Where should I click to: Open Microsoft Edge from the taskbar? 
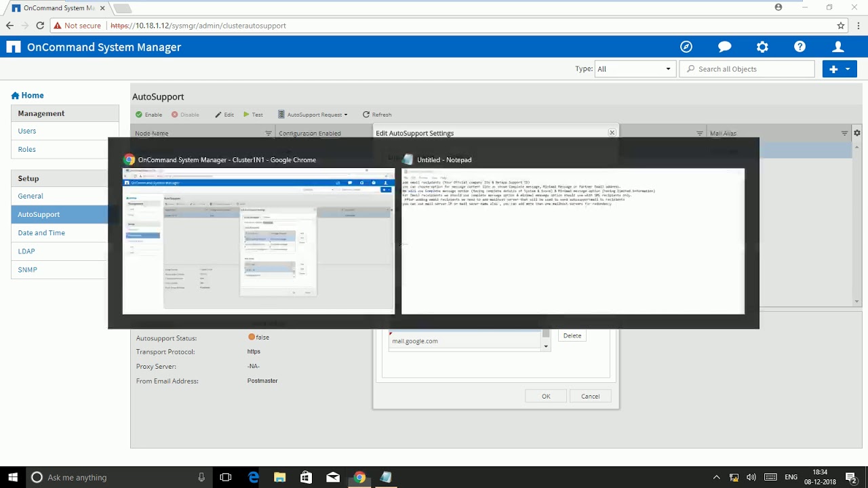click(x=254, y=477)
